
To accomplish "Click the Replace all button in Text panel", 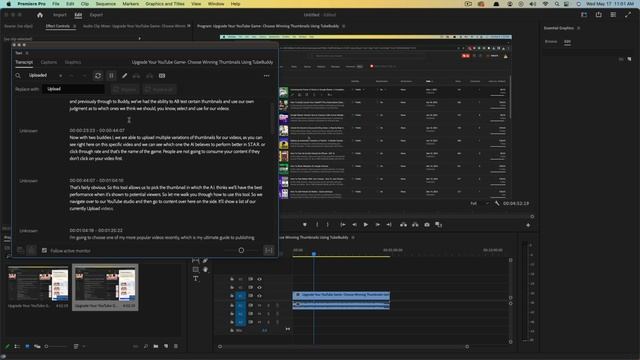I will point(159,89).
